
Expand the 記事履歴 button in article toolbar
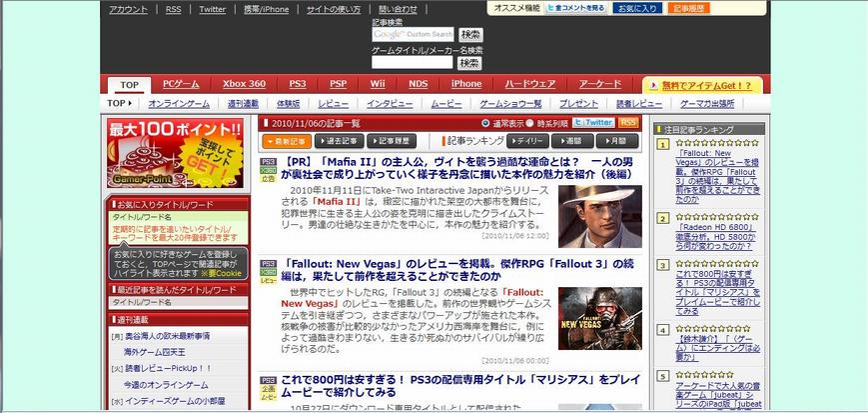click(392, 141)
